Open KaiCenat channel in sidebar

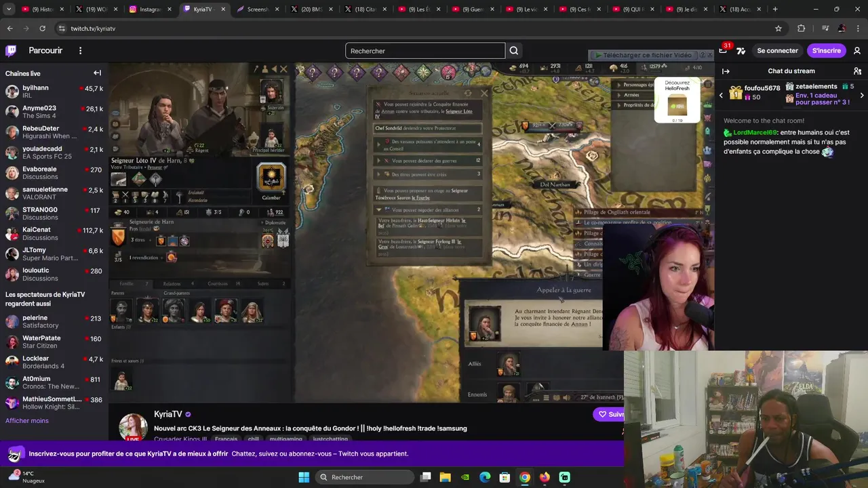[54, 234]
